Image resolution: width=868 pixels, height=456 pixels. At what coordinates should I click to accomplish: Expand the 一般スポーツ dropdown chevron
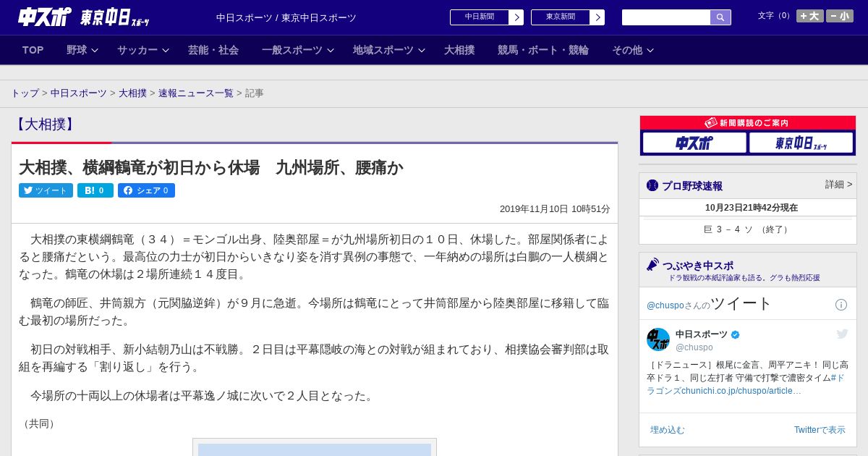331,51
